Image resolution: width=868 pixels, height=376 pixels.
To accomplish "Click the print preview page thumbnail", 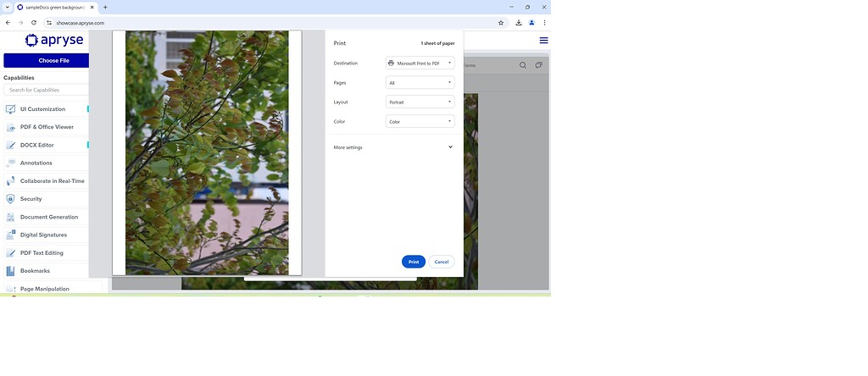I will tap(207, 152).
